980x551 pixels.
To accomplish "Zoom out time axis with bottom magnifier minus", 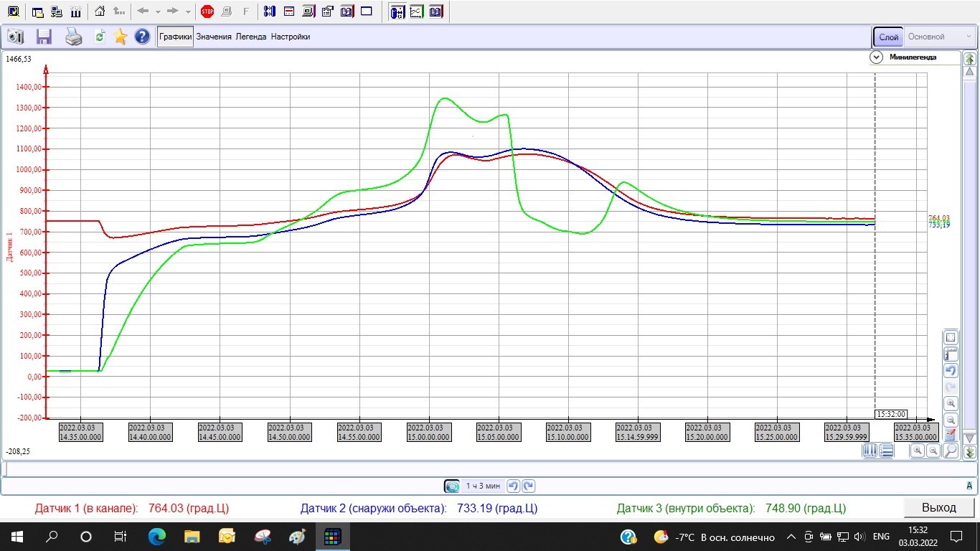I will pos(933,451).
